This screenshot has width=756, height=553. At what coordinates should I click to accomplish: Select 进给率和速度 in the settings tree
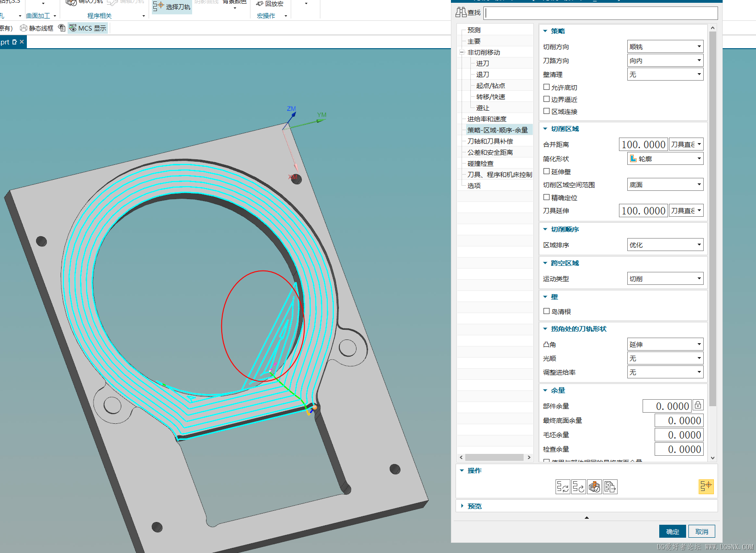(x=487, y=119)
